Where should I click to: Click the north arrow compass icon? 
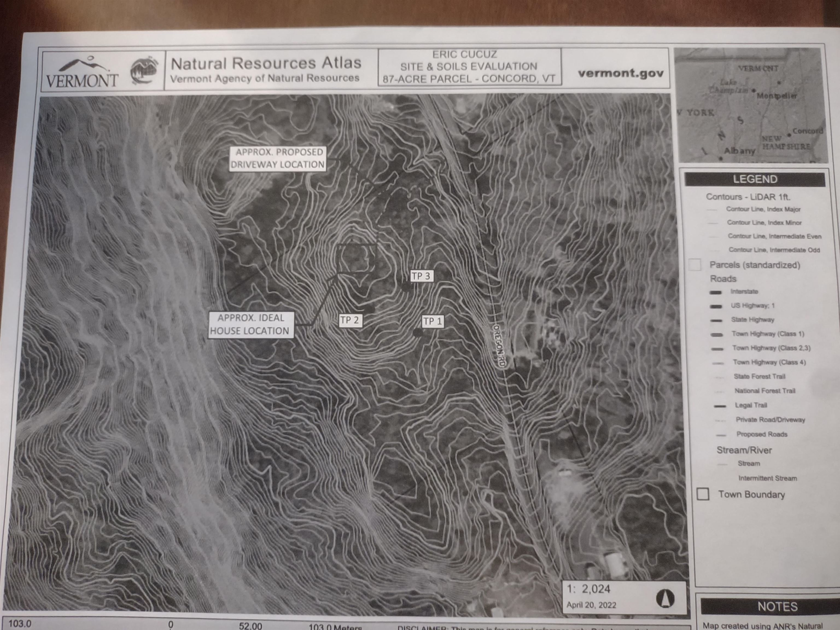(x=665, y=599)
